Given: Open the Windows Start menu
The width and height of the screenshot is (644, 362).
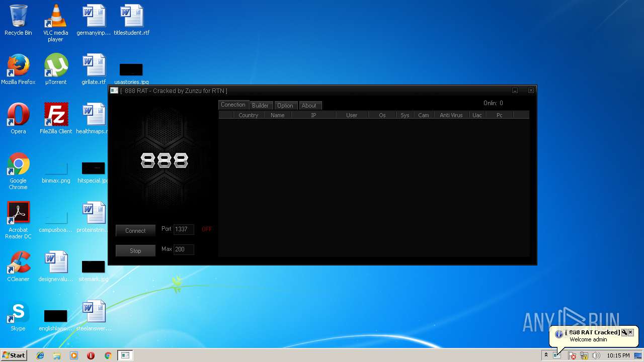Looking at the screenshot, I should (14, 355).
